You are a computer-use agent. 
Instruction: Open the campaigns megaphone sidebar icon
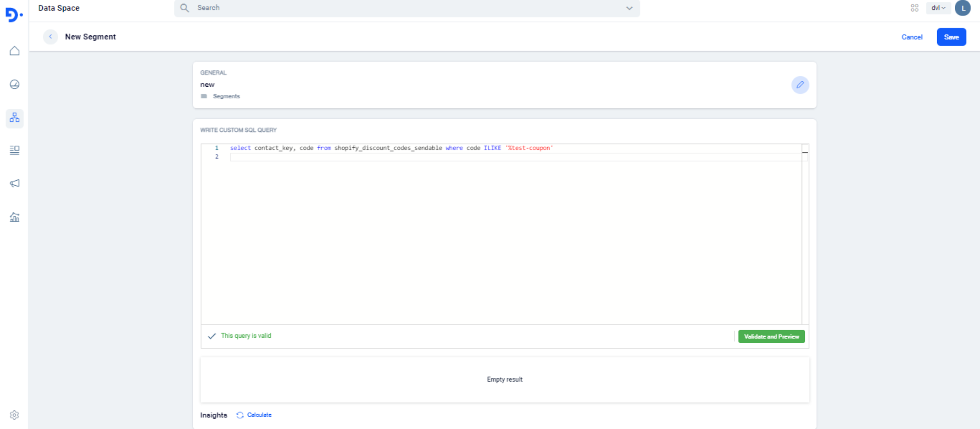click(x=14, y=183)
